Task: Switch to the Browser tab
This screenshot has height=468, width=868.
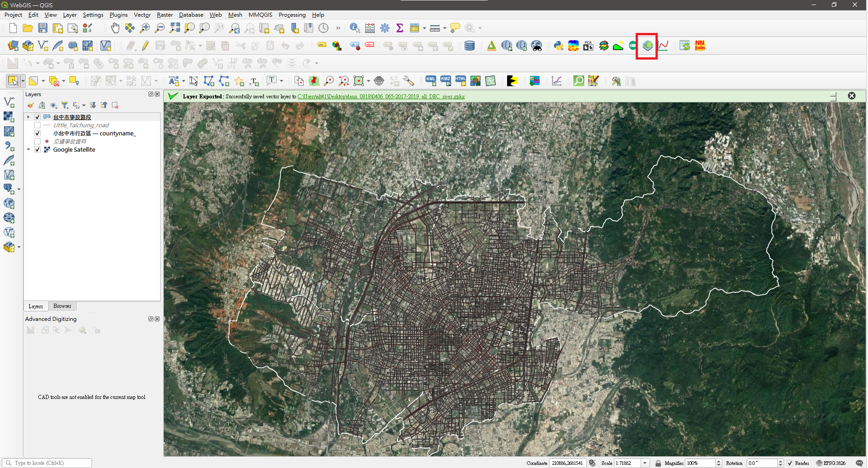Action: pyautogui.click(x=62, y=306)
